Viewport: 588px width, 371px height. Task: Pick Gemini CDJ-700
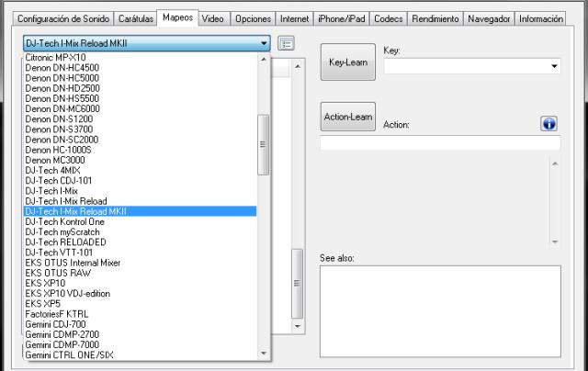coord(141,324)
